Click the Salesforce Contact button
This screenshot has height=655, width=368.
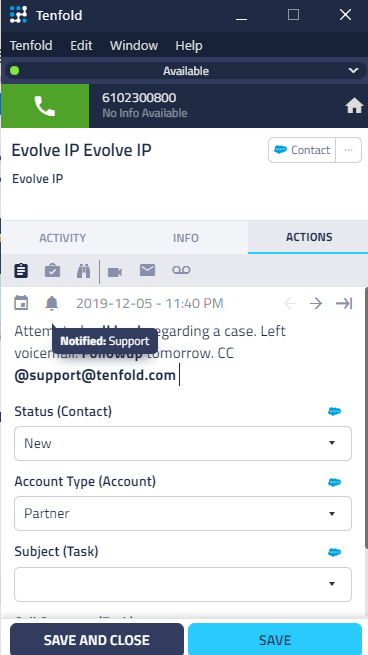302,150
